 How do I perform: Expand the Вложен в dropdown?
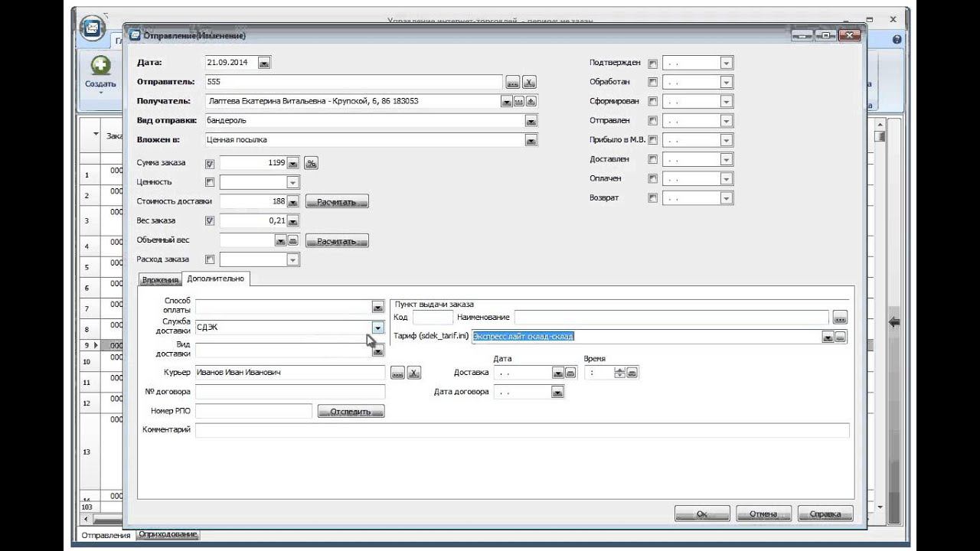531,140
